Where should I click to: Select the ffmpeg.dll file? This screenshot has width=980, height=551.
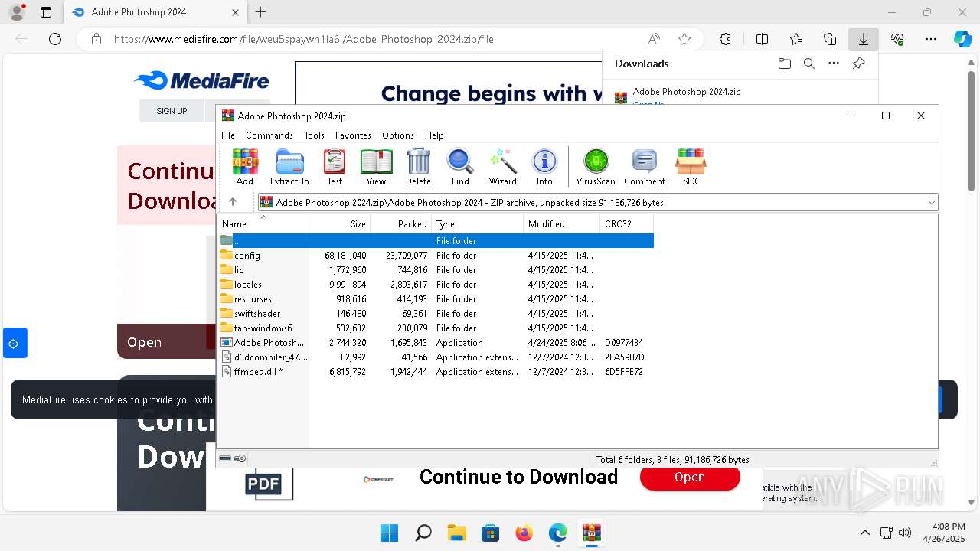pyautogui.click(x=436, y=371)
